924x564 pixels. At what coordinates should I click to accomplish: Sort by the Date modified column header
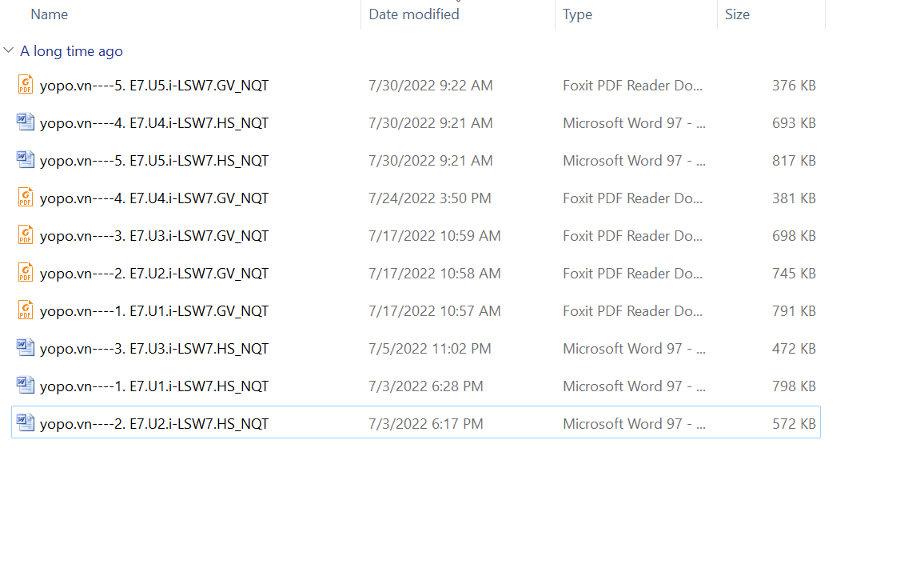[x=413, y=14]
